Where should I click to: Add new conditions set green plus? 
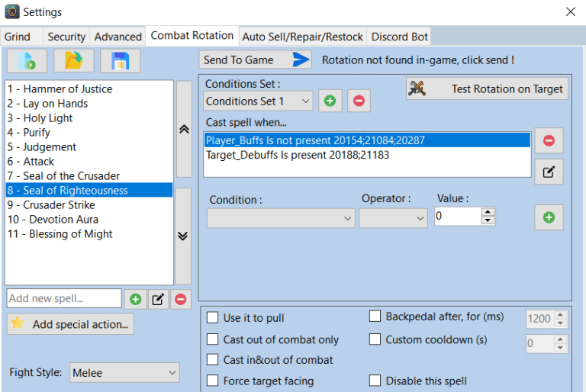(330, 101)
